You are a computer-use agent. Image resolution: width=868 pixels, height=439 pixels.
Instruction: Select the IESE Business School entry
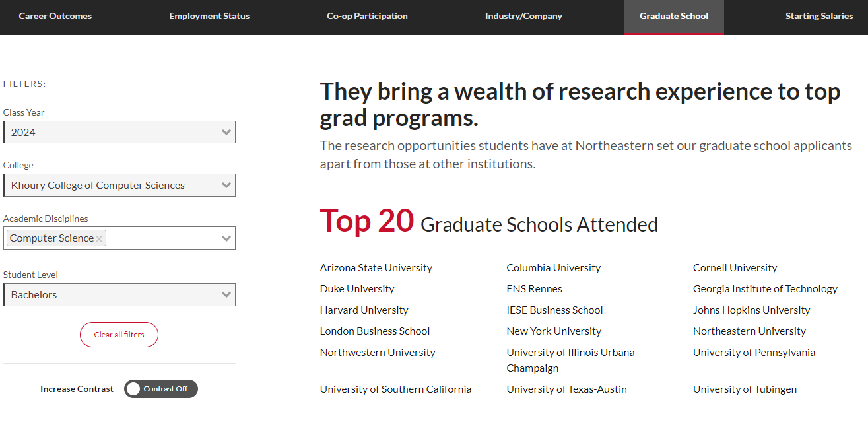coord(555,310)
